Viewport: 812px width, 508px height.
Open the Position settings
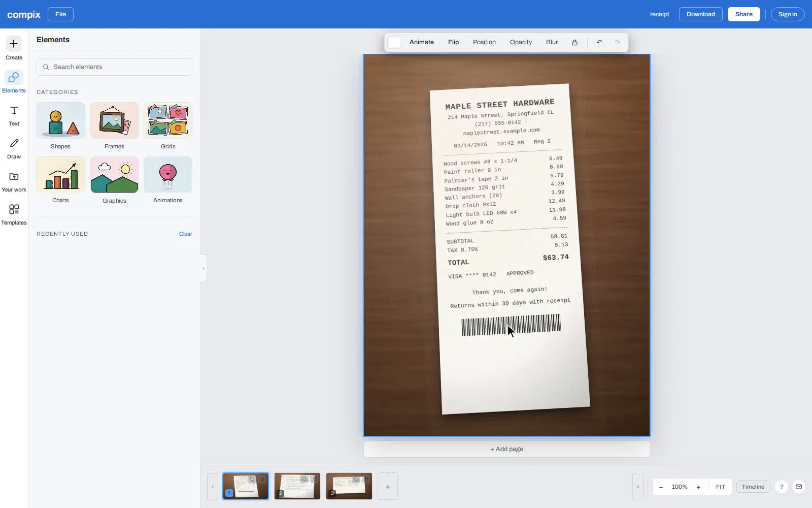pos(484,42)
